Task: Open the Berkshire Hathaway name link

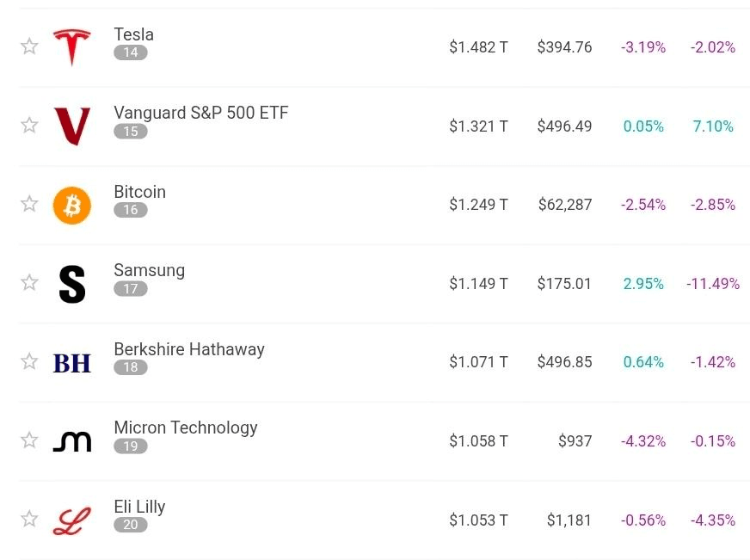Action: pos(189,349)
